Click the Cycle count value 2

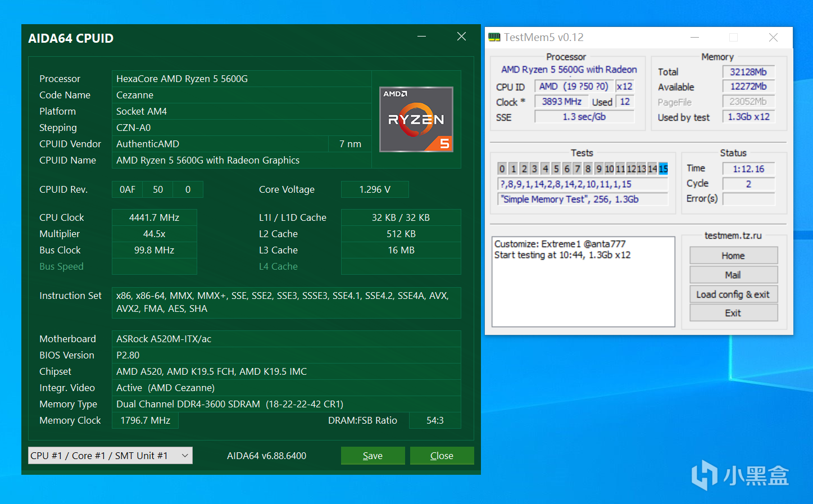click(x=748, y=184)
